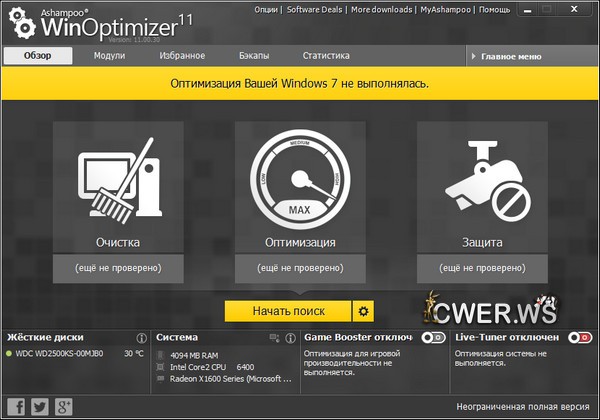Open the Избранное tab

[181, 56]
